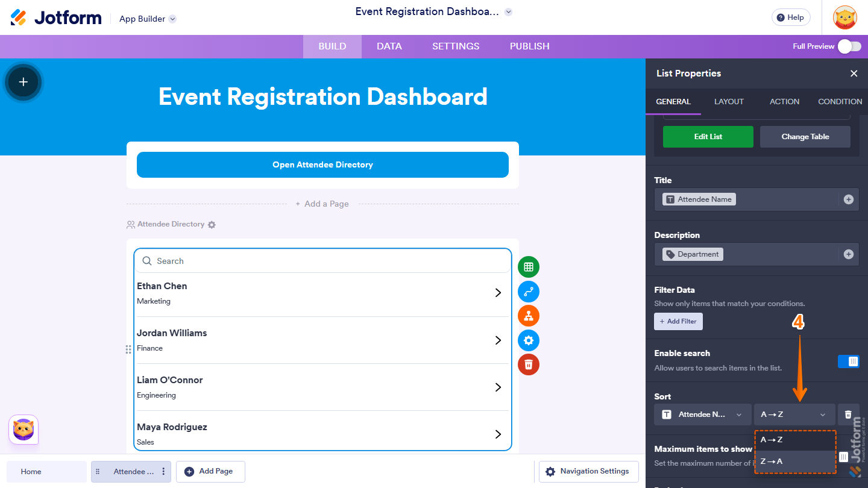Open the SETTINGS tab
The image size is (868, 488).
(x=456, y=46)
